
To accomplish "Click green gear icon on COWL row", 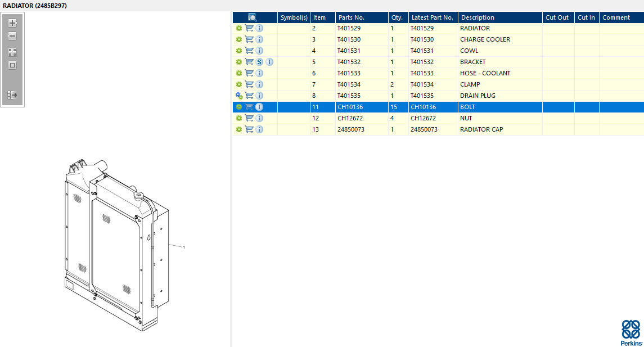I will pos(239,51).
